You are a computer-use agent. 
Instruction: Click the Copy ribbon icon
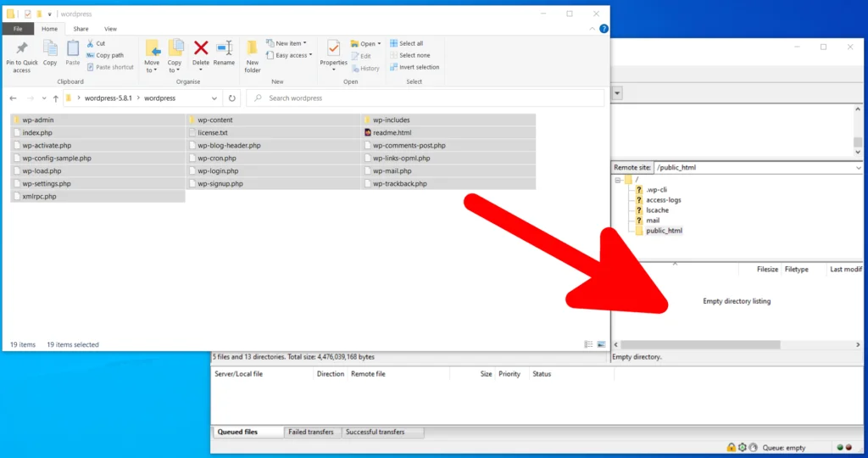[x=50, y=48]
